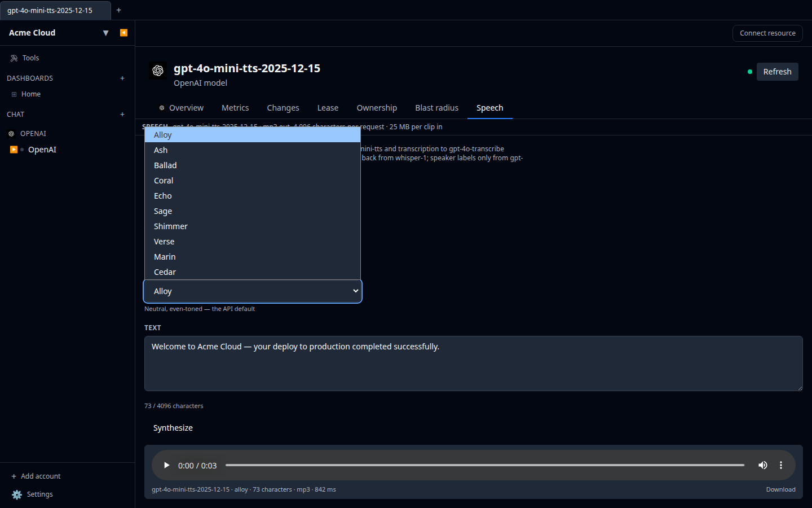Play the synthesized audio clip

coord(166,466)
